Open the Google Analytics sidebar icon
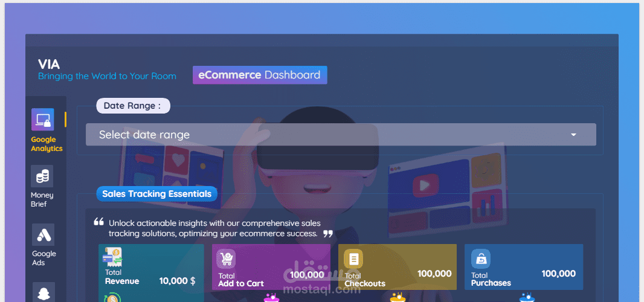This screenshot has width=644, height=302. click(x=43, y=120)
